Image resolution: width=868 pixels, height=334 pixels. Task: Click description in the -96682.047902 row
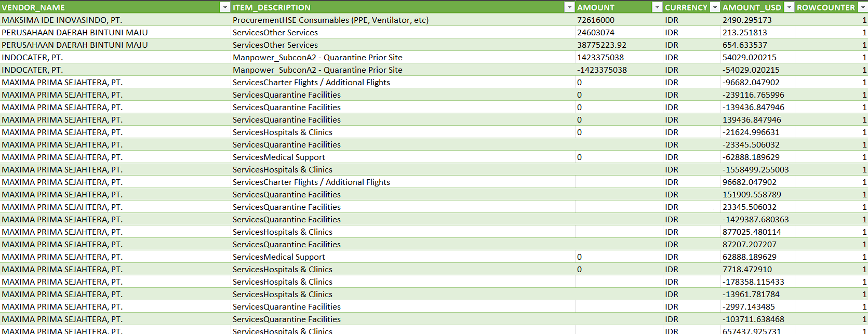tap(403, 82)
